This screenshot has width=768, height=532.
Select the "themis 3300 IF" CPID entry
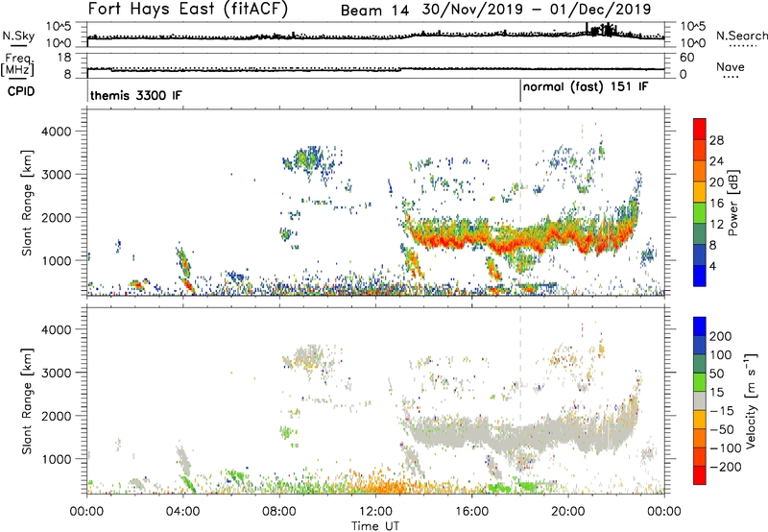pyautogui.click(x=135, y=95)
